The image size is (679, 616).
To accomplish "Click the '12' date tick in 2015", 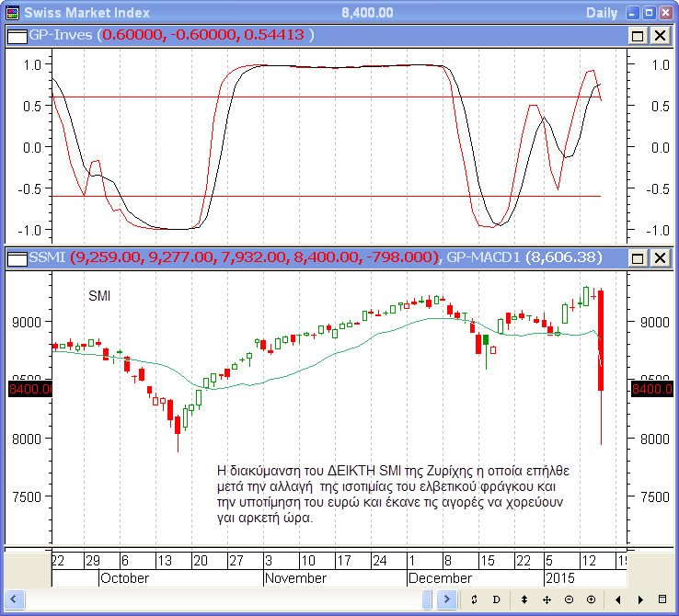I will click(589, 561).
